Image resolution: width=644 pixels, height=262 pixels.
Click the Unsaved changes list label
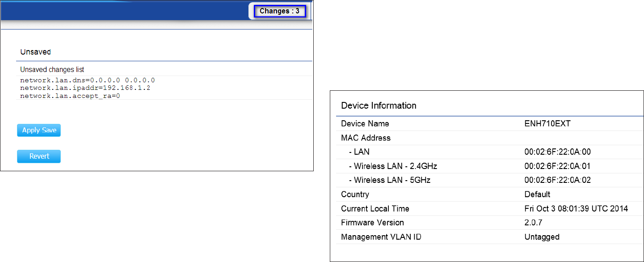(x=52, y=70)
